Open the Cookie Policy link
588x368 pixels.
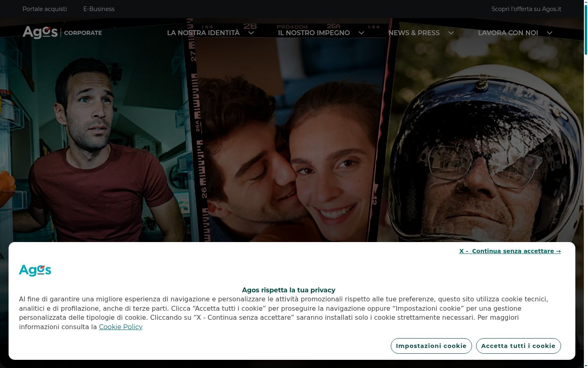(120, 327)
